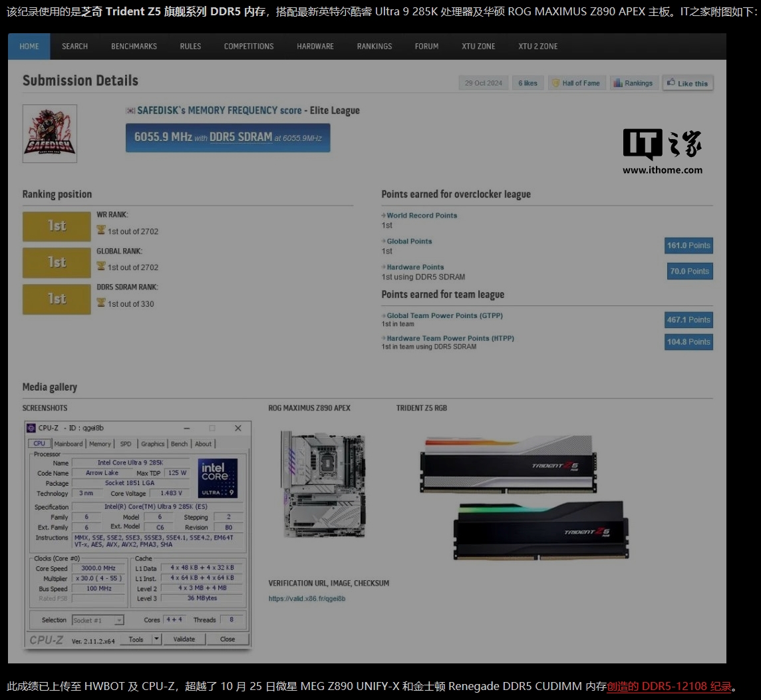This screenshot has height=700, width=761.
Task: Select COMPETITIONS in the navigation bar
Action: (249, 47)
